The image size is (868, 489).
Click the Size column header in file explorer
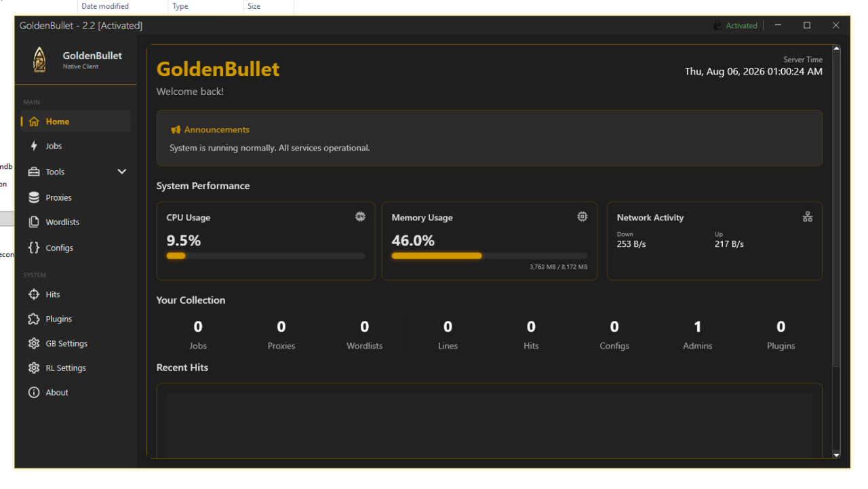254,6
